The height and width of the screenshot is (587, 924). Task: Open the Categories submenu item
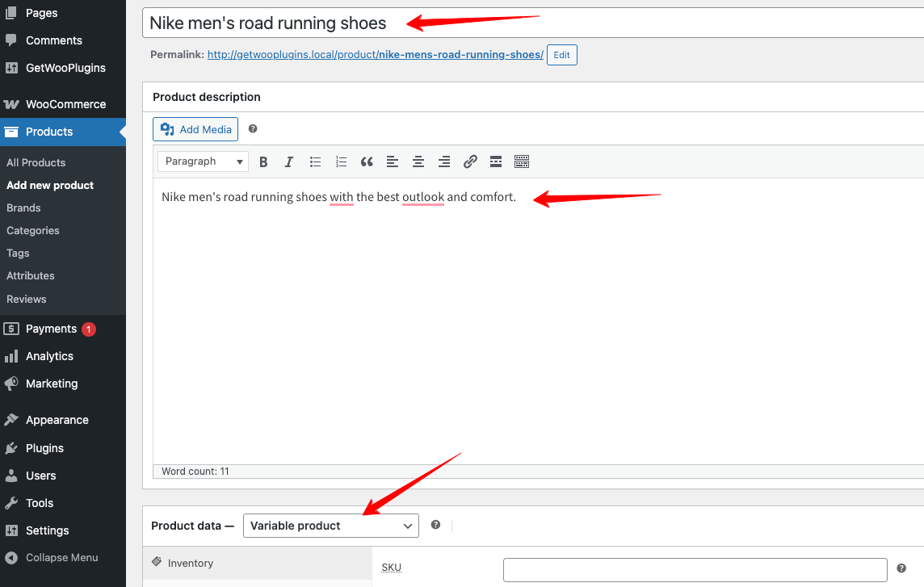click(x=33, y=230)
